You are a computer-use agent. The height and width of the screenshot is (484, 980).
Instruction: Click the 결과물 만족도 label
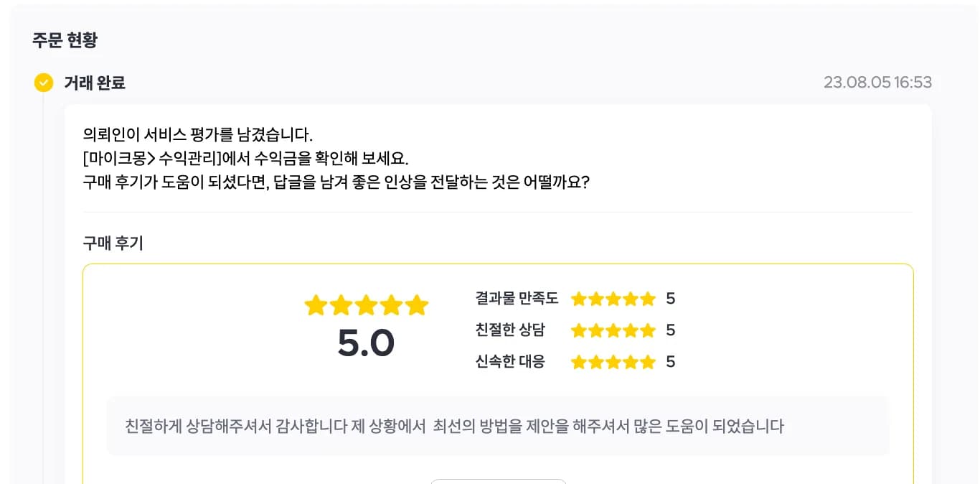pyautogui.click(x=517, y=298)
